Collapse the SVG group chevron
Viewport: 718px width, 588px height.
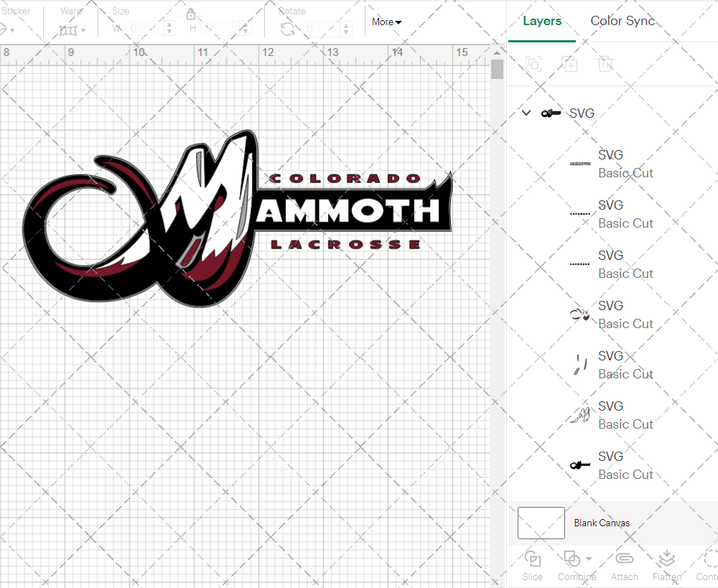[526, 113]
